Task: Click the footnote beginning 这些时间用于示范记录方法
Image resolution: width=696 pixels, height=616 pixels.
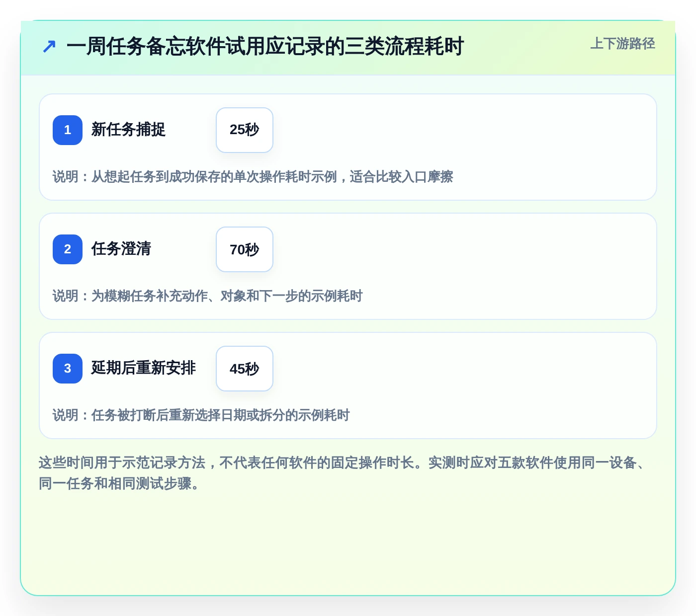Action: tap(343, 473)
